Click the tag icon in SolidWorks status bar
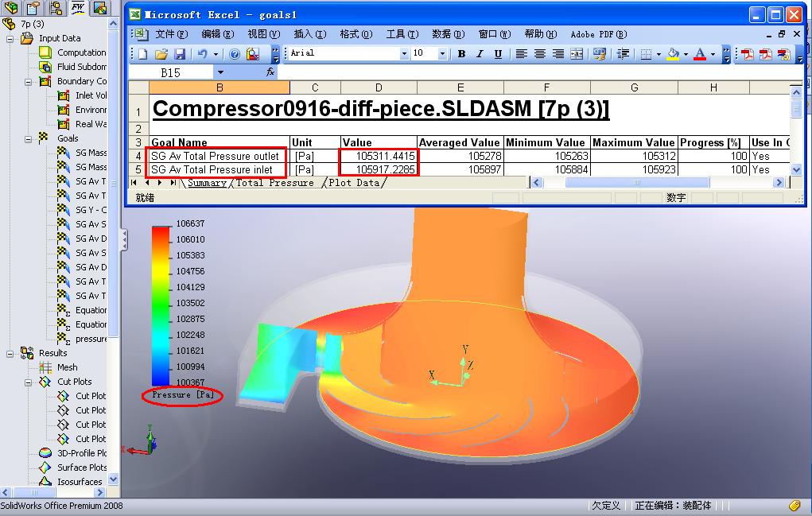This screenshot has height=516, width=812. coord(795,505)
